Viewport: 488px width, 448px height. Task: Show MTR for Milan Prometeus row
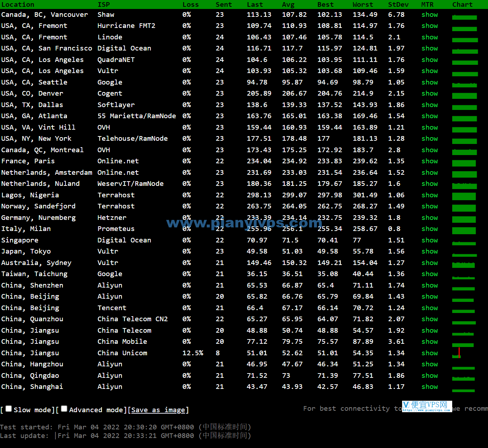(430, 229)
